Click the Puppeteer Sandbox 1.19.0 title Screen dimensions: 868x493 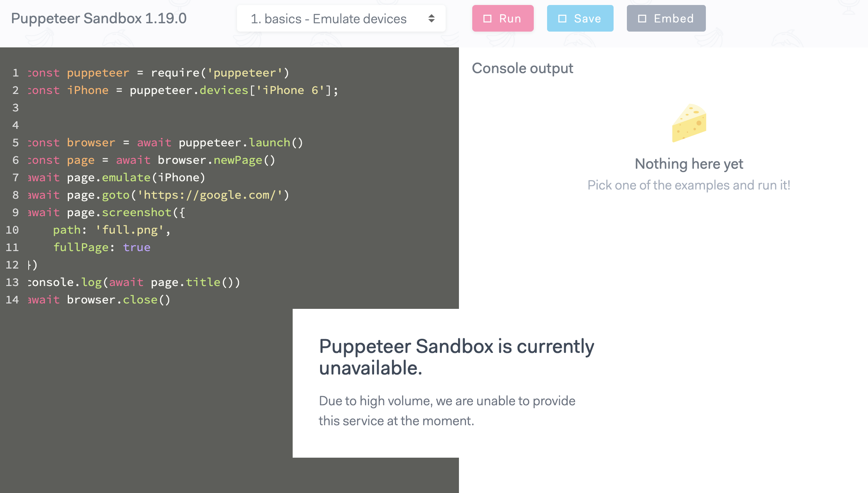tap(99, 18)
